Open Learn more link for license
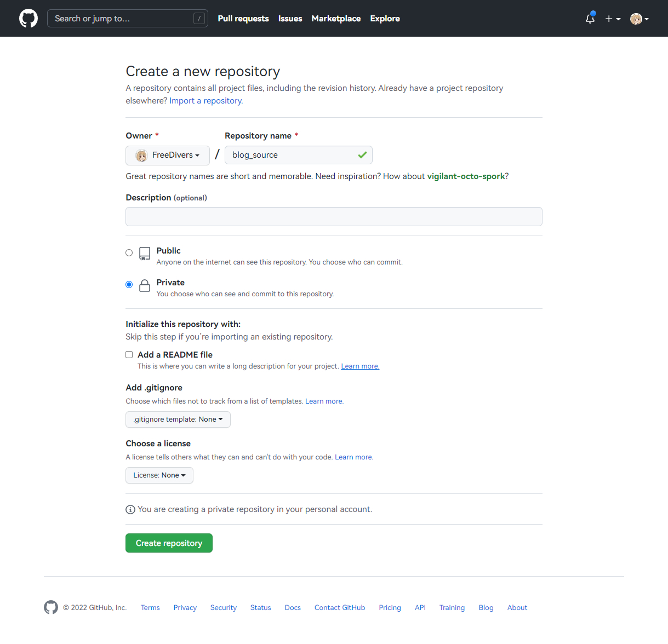The height and width of the screenshot is (644, 668). (x=354, y=457)
